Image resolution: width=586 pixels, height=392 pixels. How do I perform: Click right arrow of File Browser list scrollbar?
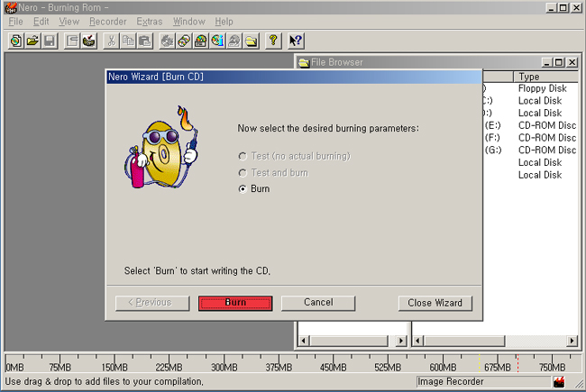(x=572, y=341)
